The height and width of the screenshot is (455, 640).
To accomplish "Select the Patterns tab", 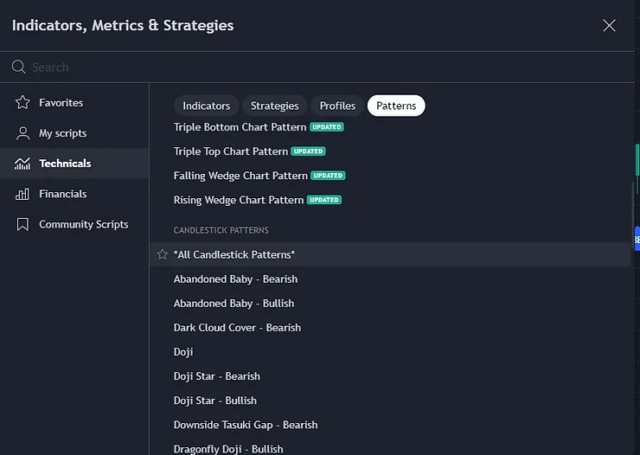I will (x=396, y=106).
